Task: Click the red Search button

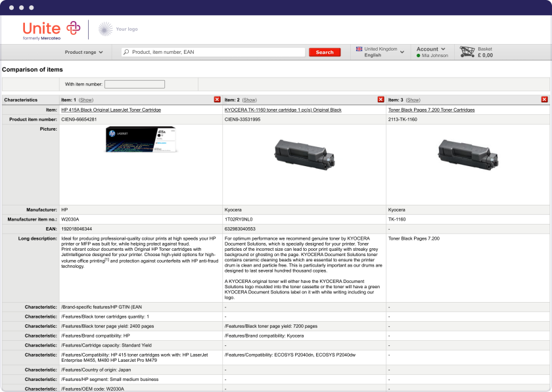Action: coord(325,52)
